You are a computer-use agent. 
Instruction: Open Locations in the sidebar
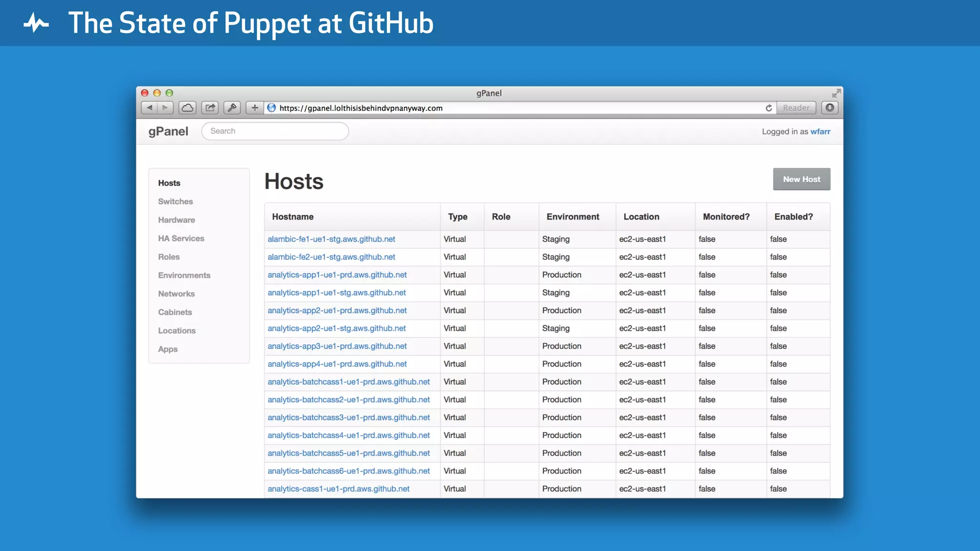(177, 331)
